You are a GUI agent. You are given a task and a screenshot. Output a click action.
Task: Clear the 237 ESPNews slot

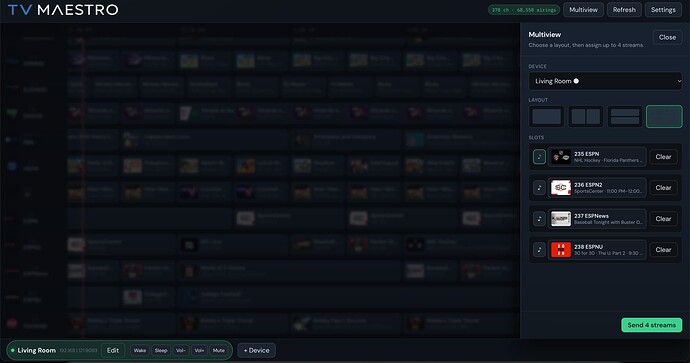click(663, 219)
